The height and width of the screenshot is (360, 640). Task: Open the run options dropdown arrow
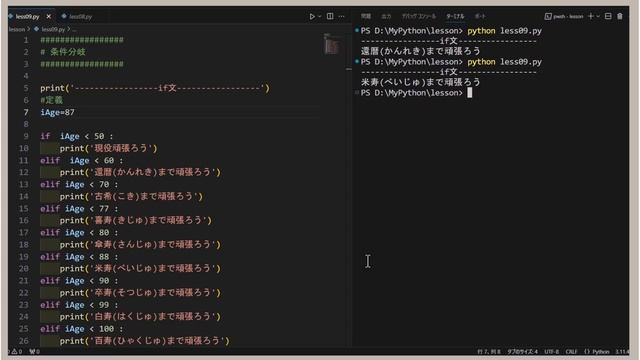[x=320, y=16]
